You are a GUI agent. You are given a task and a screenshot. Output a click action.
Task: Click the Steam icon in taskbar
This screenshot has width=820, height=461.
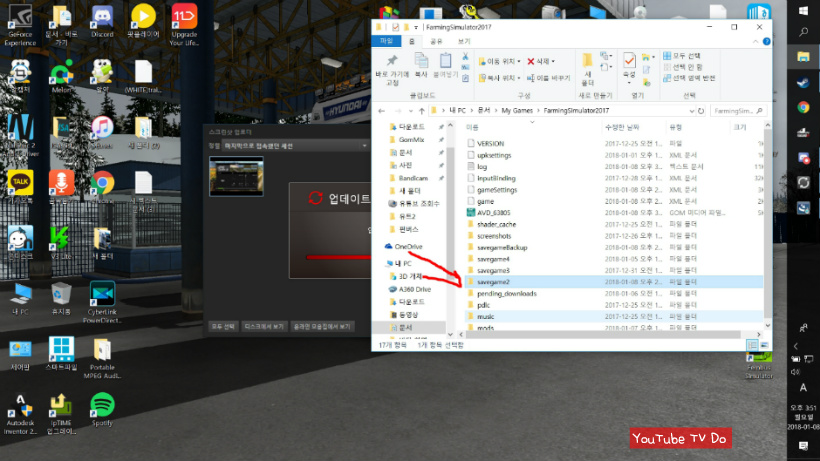coord(803,83)
